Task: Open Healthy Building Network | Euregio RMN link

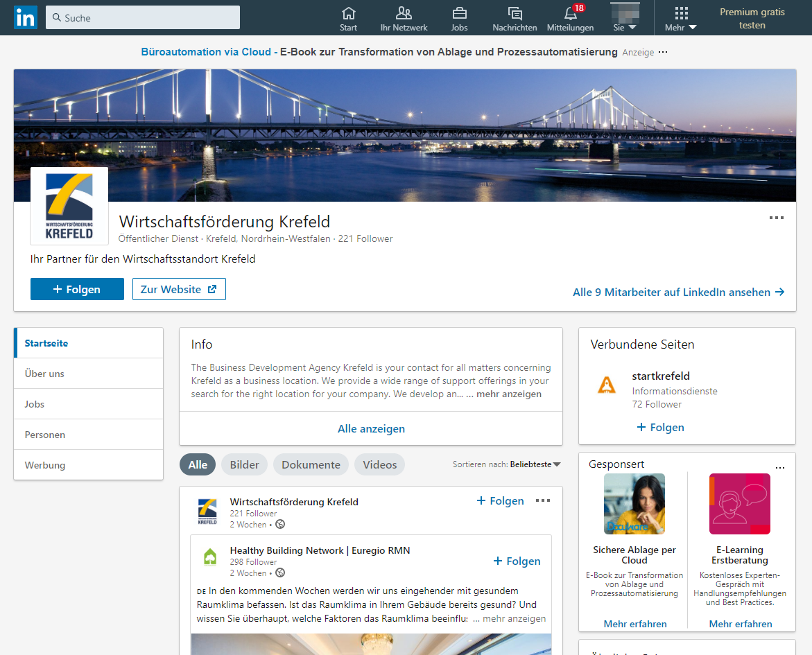Action: [x=320, y=550]
